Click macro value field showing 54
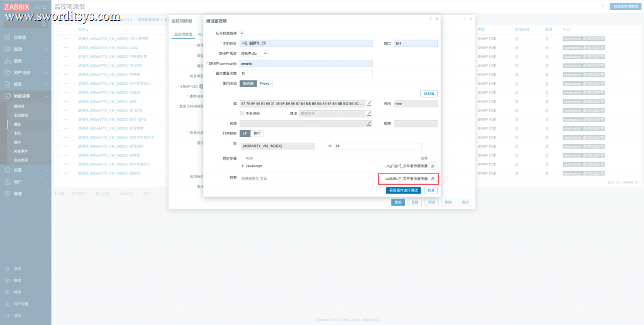The image size is (644, 325). tap(378, 146)
